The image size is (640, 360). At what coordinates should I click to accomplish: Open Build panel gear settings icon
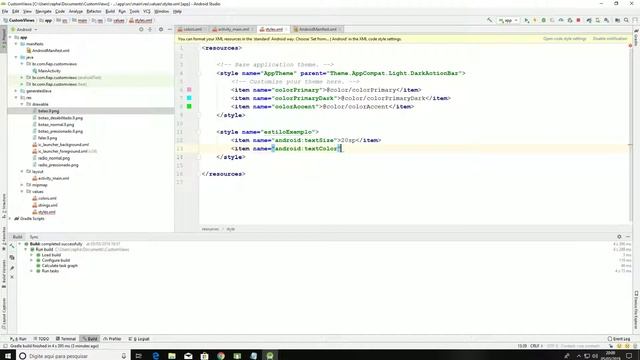tap(619, 237)
